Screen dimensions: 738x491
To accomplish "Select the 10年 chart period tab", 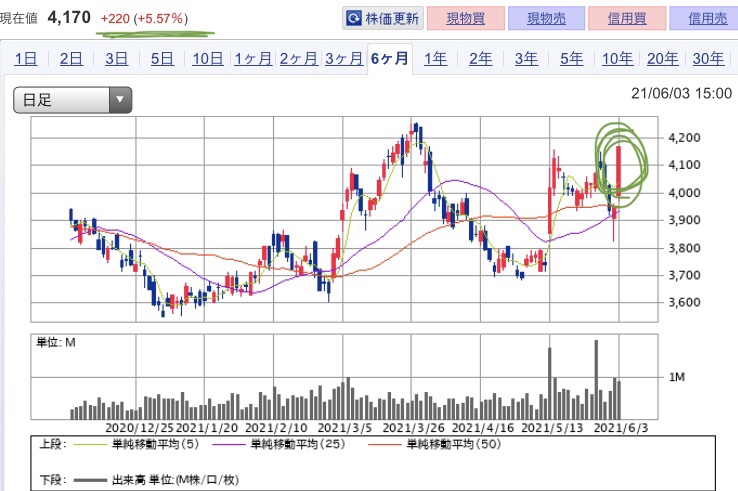I will (x=617, y=59).
